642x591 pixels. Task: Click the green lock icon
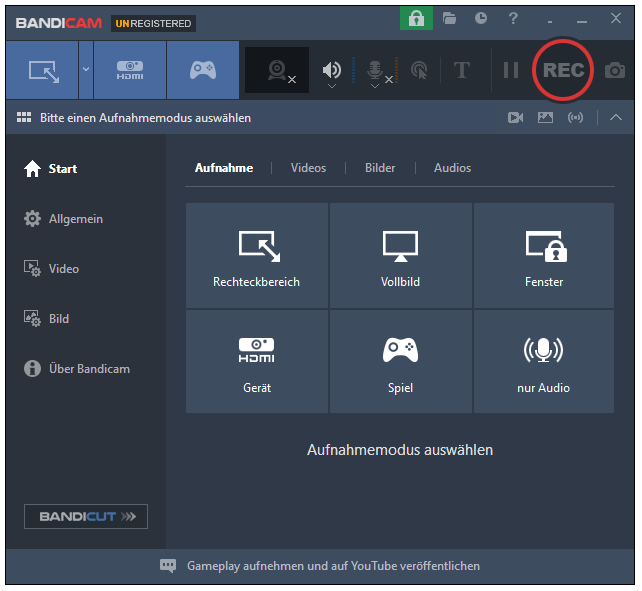416,18
